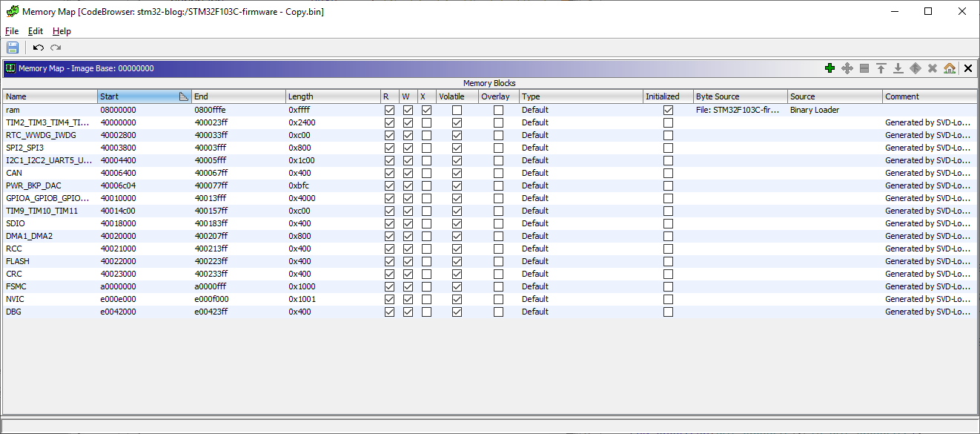Click the Ghidra dragon icon in title bar
Image resolution: width=980 pixels, height=434 pixels.
[12, 11]
